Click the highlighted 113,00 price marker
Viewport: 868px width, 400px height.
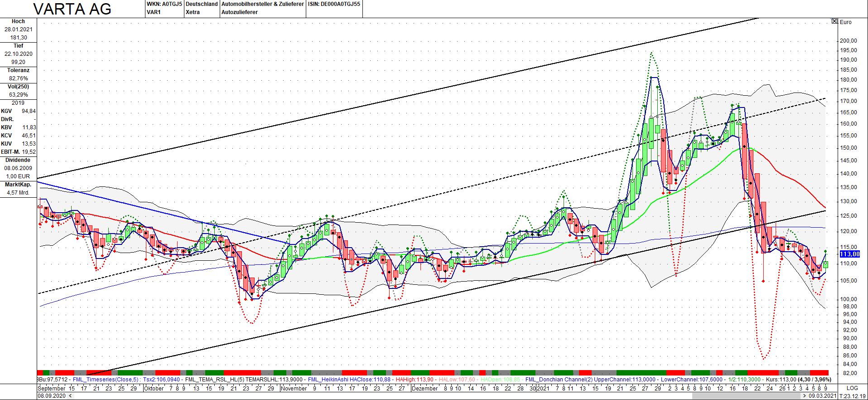pyautogui.click(x=849, y=254)
